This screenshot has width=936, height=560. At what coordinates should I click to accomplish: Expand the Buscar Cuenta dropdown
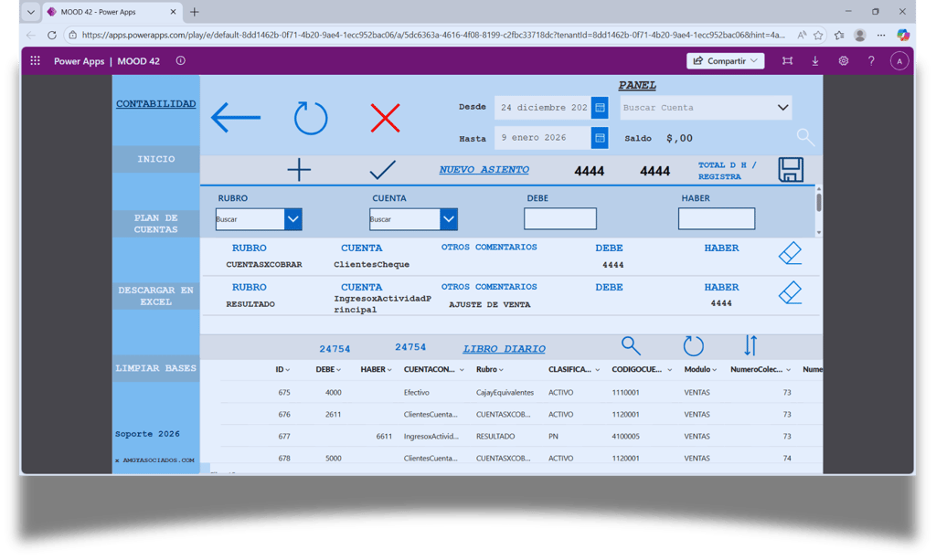click(782, 108)
